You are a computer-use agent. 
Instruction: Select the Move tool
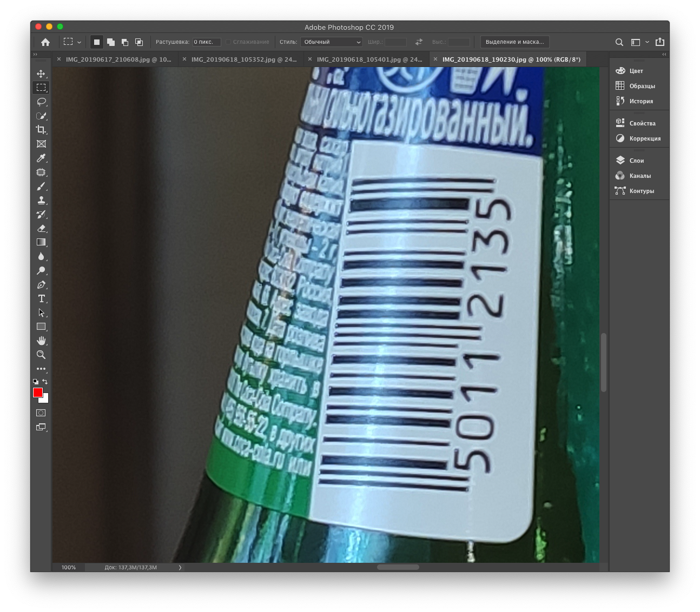(x=41, y=74)
